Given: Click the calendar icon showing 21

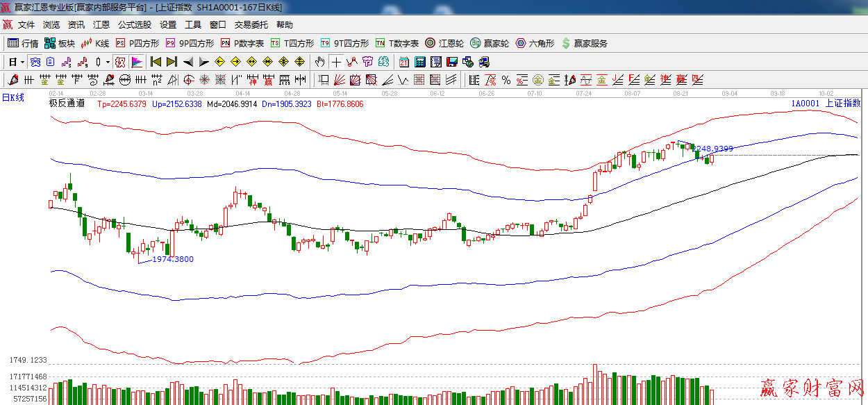Looking at the screenshot, I should 403,62.
